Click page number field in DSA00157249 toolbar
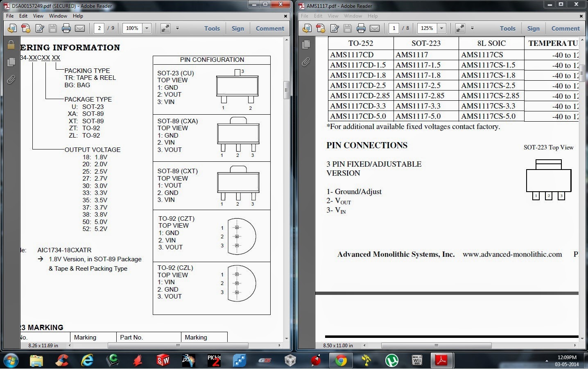Screen dimensions: 588x369 click(x=99, y=28)
